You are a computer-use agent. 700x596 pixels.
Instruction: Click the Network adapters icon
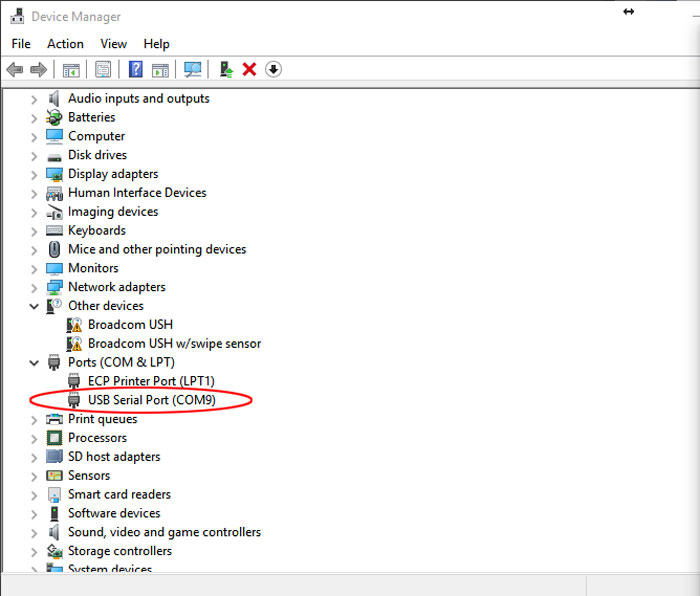point(54,287)
